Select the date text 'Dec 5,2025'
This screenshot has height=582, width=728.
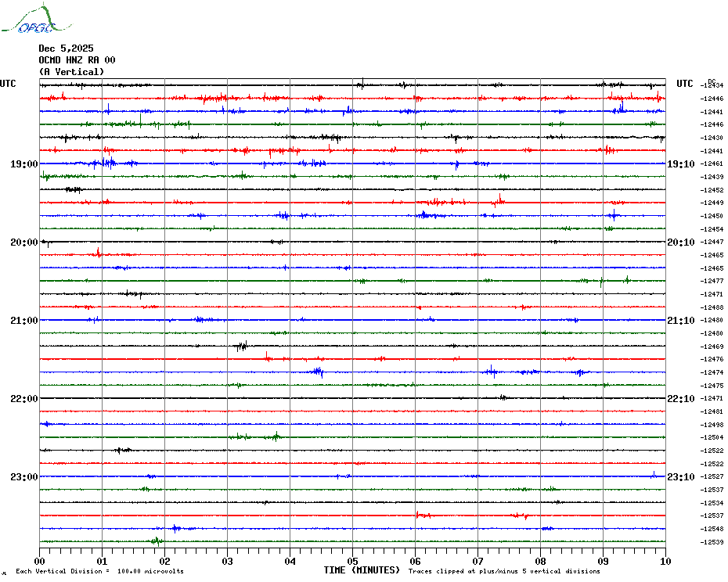[x=66, y=48]
